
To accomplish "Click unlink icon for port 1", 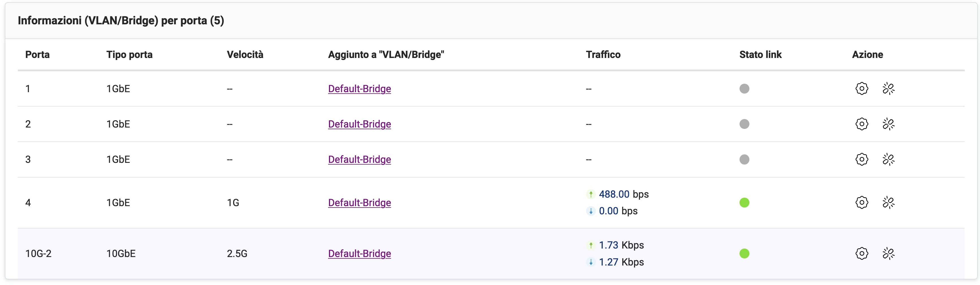I will 888,89.
